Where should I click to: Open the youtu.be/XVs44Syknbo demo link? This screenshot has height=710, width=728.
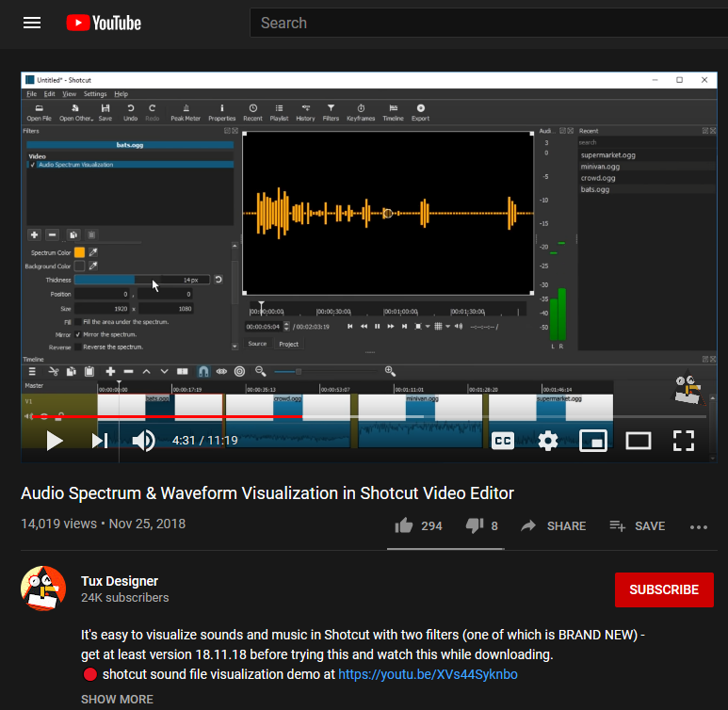pos(428,674)
